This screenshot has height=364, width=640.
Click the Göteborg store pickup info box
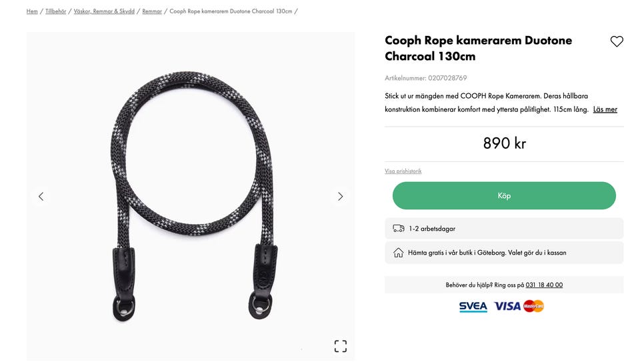[504, 253]
